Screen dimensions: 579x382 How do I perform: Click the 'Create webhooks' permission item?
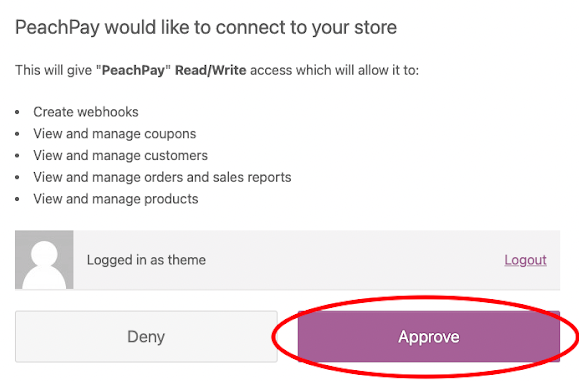point(86,112)
